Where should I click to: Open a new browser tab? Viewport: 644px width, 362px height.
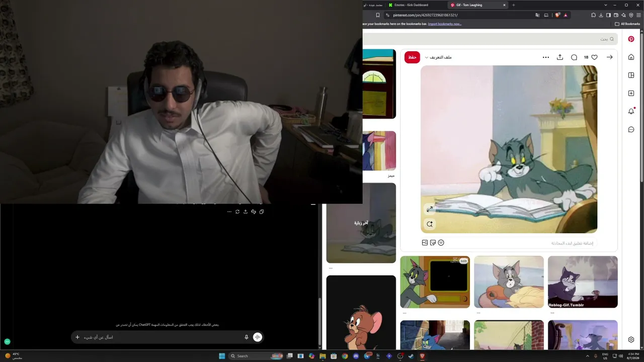pos(513,5)
